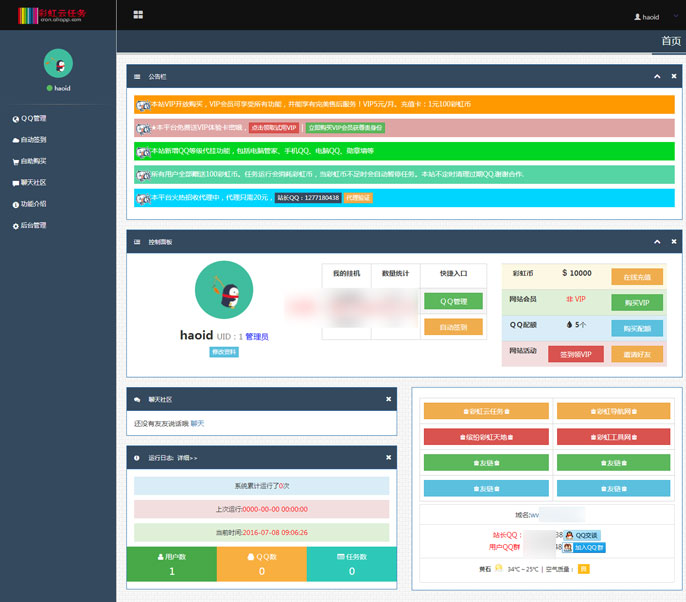This screenshot has height=602, width=686.
Task: Click the 加入QQ群 join group button
Action: point(589,548)
